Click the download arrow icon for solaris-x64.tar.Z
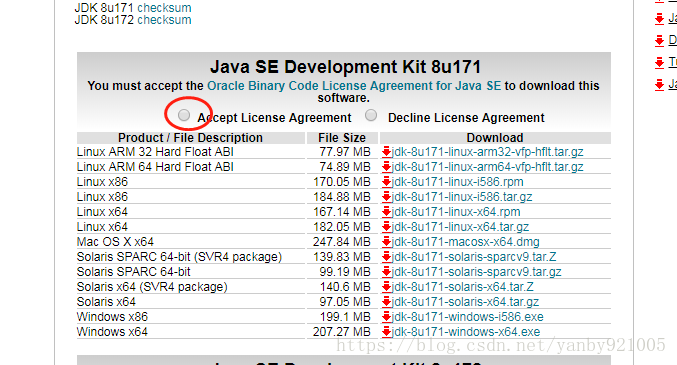 click(386, 287)
